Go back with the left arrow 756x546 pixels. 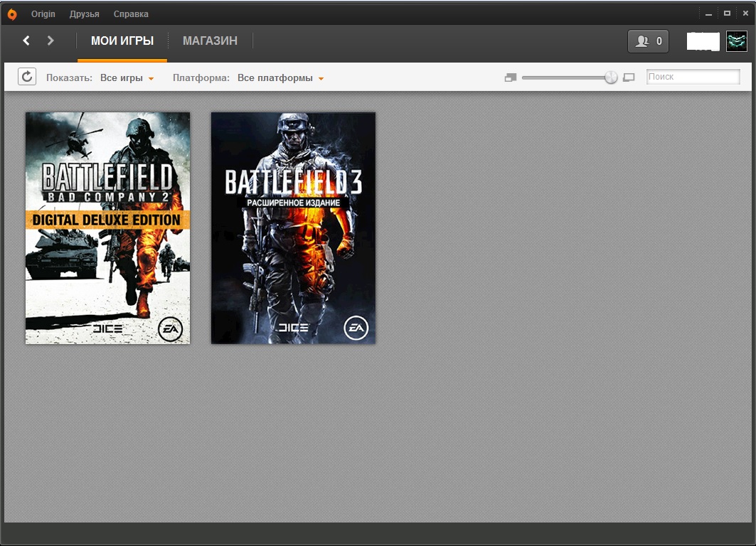click(x=26, y=41)
